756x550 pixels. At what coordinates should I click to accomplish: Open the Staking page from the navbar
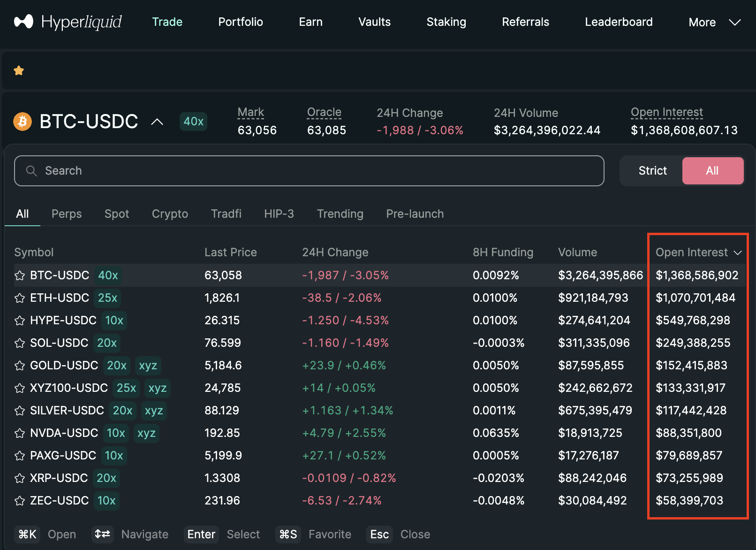(x=446, y=22)
